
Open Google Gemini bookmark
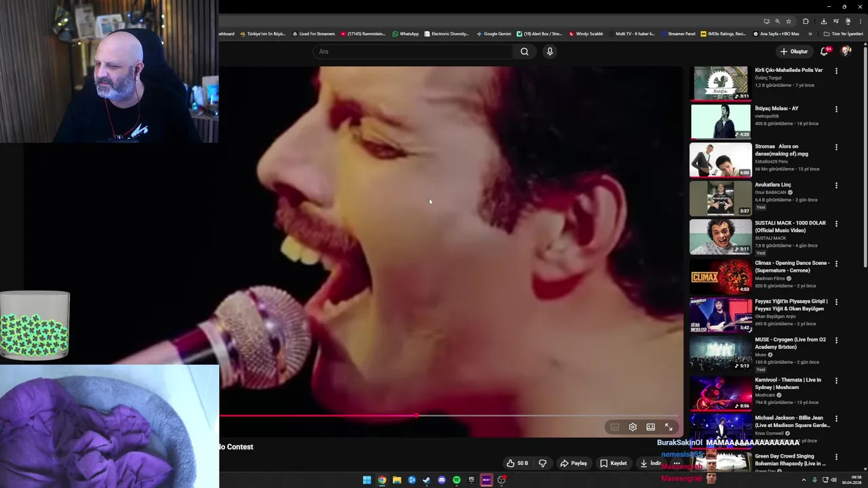pos(494,34)
